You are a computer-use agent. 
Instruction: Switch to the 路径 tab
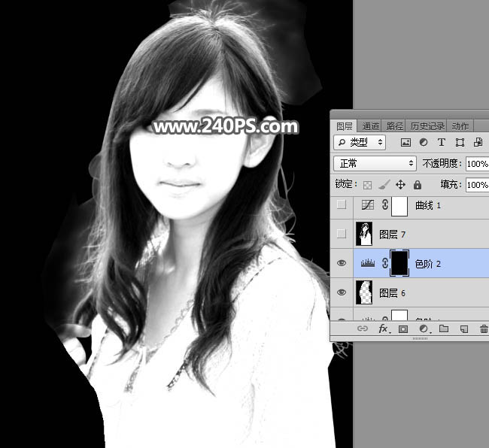394,126
